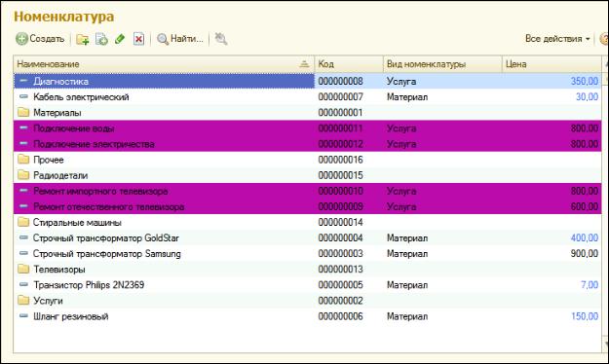This screenshot has width=609, height=364.
Task: Click code 000000014 of Стиральные машины
Action: pyautogui.click(x=340, y=222)
